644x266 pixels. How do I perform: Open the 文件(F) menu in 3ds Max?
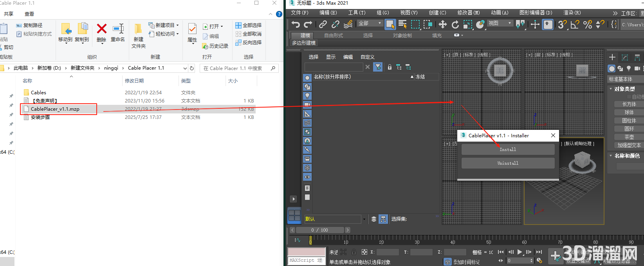tap(299, 13)
